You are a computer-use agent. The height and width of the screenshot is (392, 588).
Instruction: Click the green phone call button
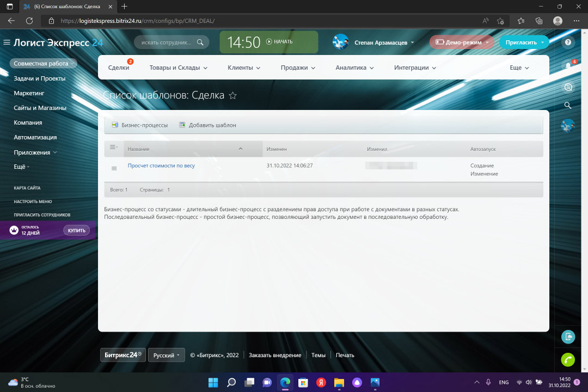point(568,359)
